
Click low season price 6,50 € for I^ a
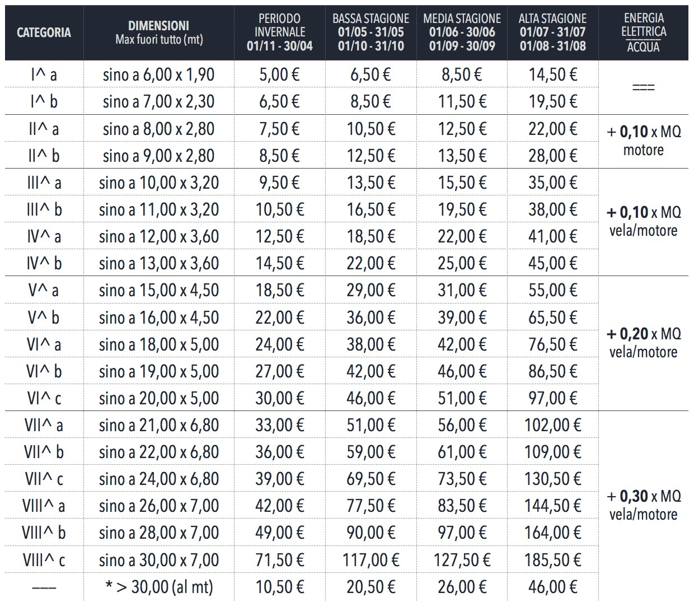(371, 74)
